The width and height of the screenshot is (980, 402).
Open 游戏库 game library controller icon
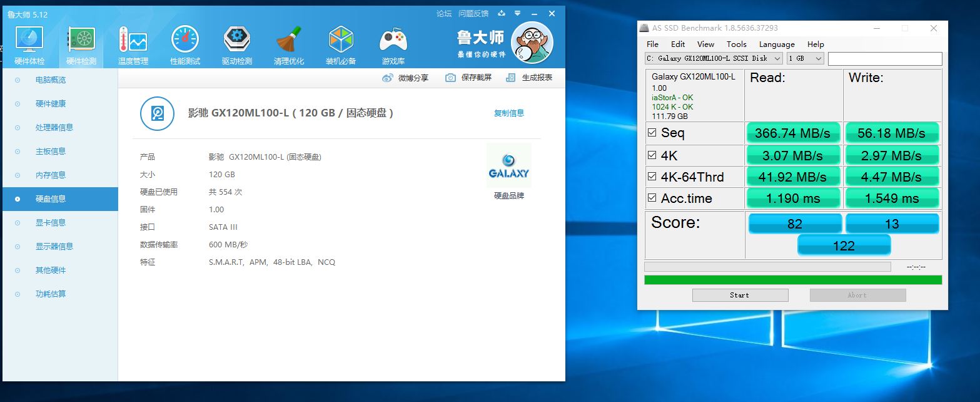point(393,46)
